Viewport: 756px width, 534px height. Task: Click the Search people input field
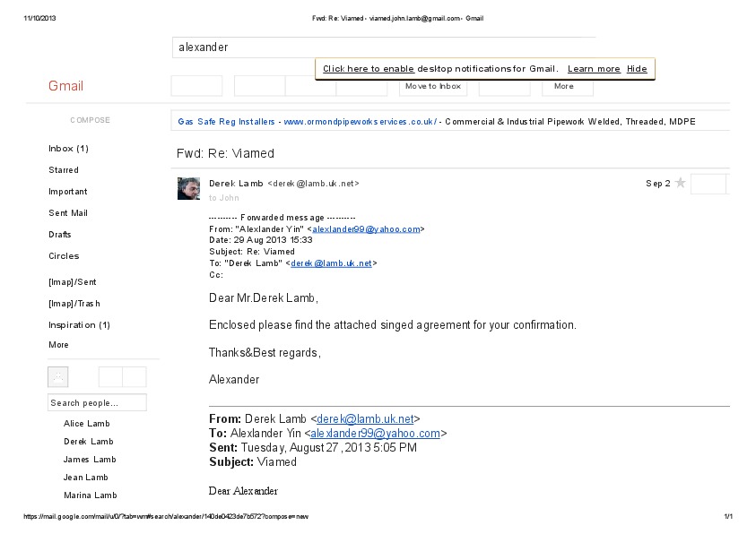(x=97, y=403)
